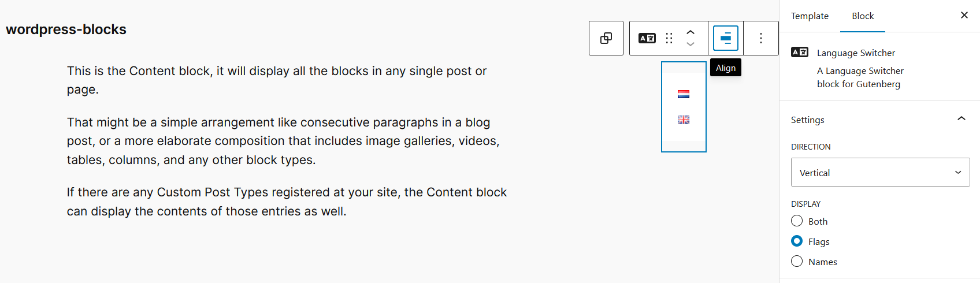This screenshot has height=283, width=980.
Task: Click the select parent block icon
Action: (x=606, y=38)
